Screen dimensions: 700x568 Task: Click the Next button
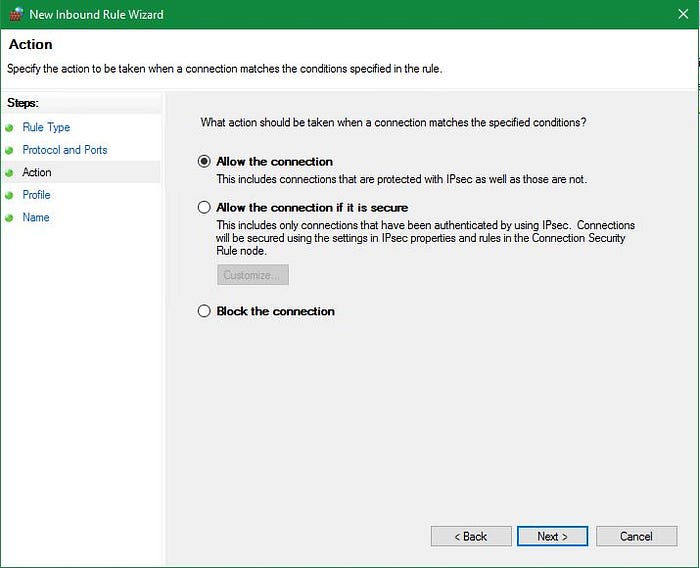click(552, 536)
